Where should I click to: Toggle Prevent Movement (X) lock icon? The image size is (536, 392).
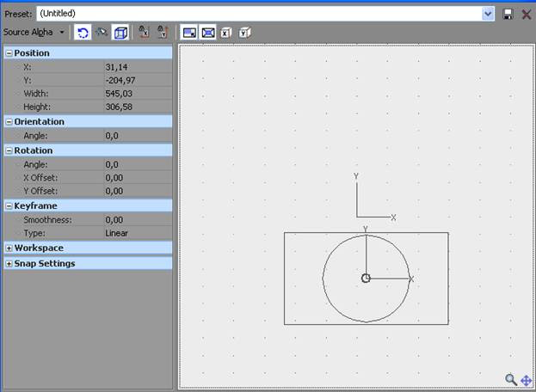(x=144, y=33)
